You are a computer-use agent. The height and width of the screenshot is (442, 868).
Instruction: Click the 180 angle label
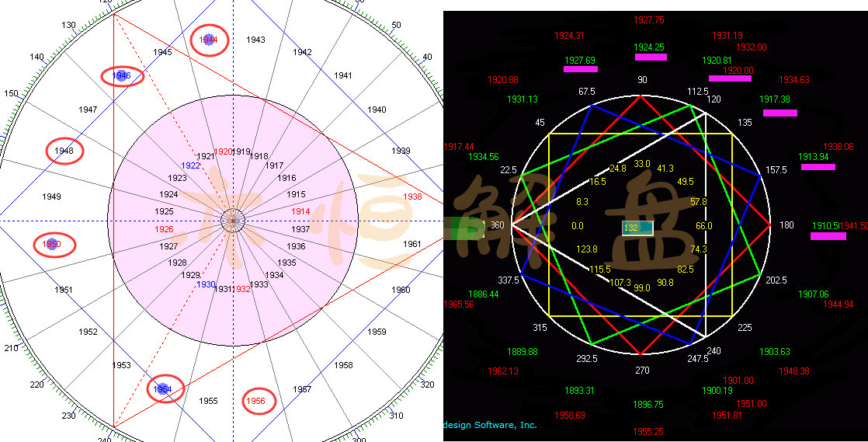pyautogui.click(x=786, y=225)
